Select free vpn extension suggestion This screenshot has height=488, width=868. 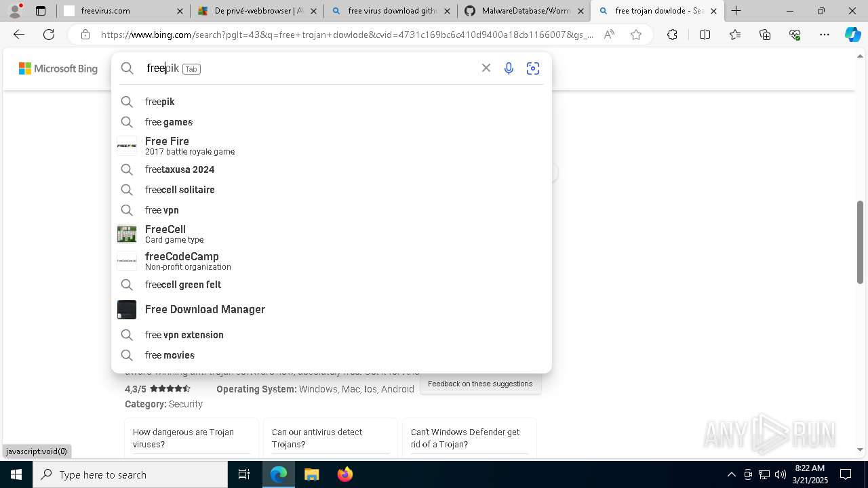pos(332,335)
